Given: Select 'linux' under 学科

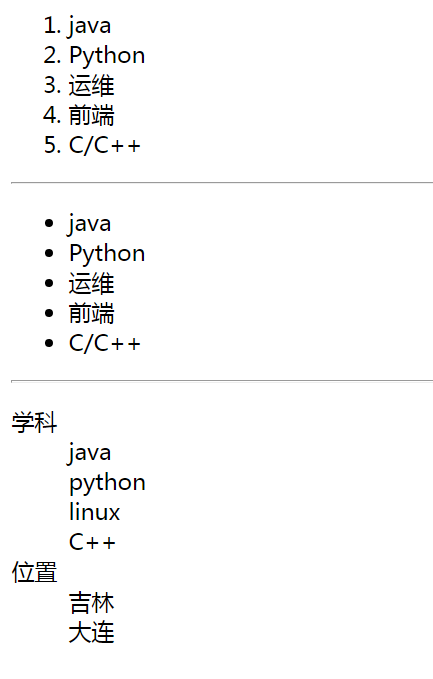Looking at the screenshot, I should pos(94,512).
